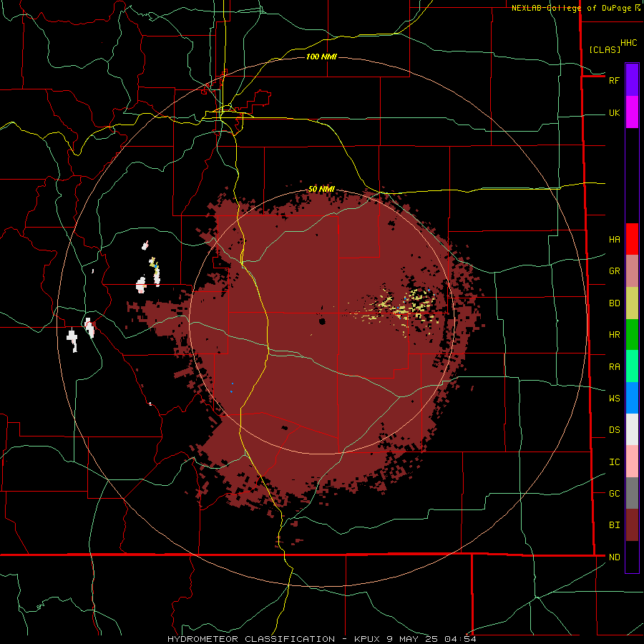This screenshot has width=644, height=644.
Task: Pick the RA bright green legend swatch
Action: [x=632, y=366]
